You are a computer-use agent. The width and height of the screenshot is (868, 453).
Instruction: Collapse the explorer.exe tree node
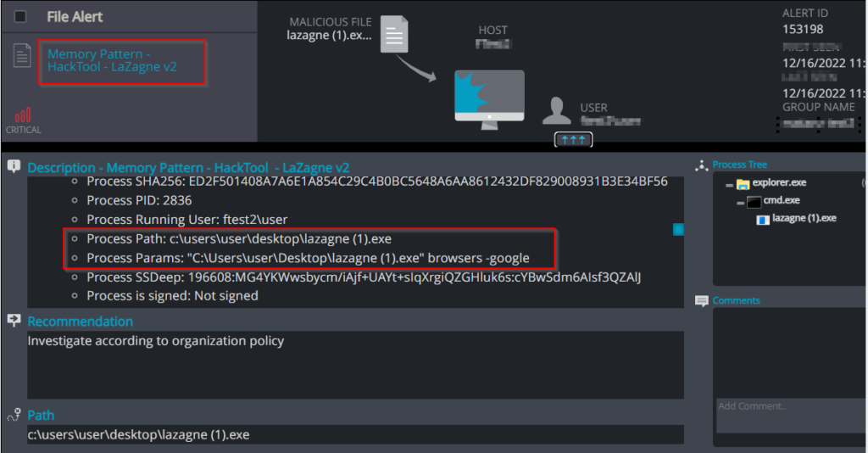click(729, 186)
